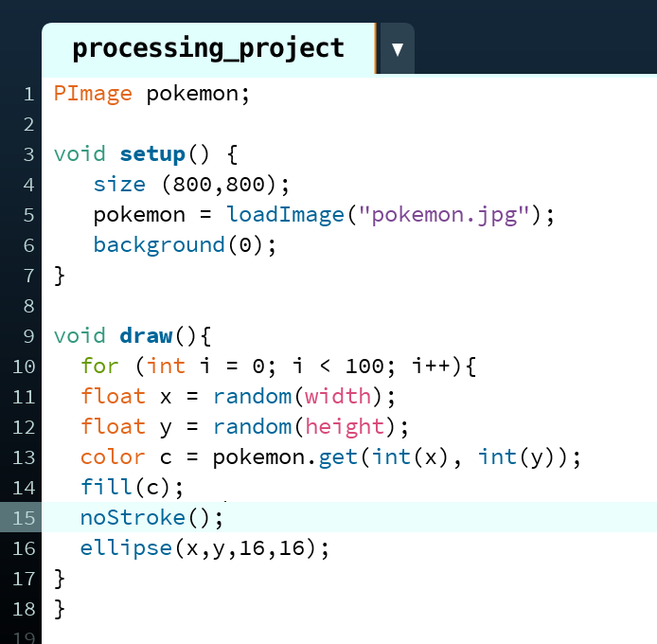Click line number 18 in gutter
The image size is (657, 644).
point(24,609)
